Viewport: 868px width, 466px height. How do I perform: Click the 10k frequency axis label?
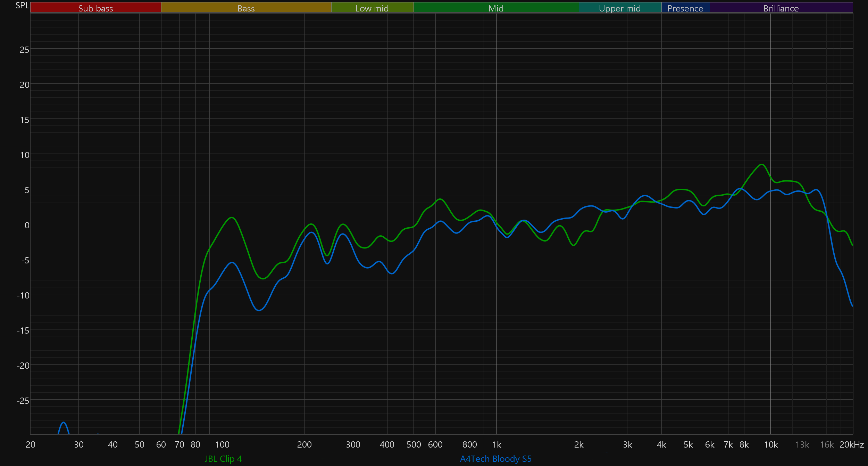click(x=771, y=444)
